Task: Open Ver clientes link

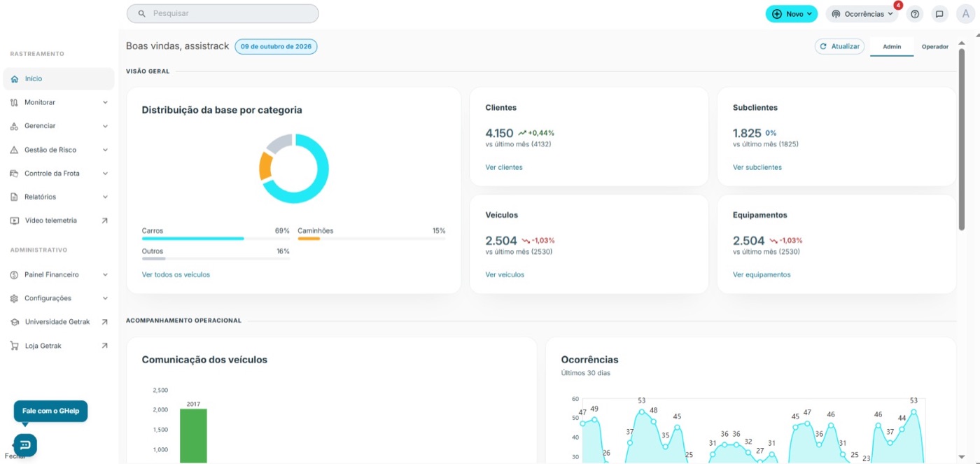Action: click(x=504, y=167)
